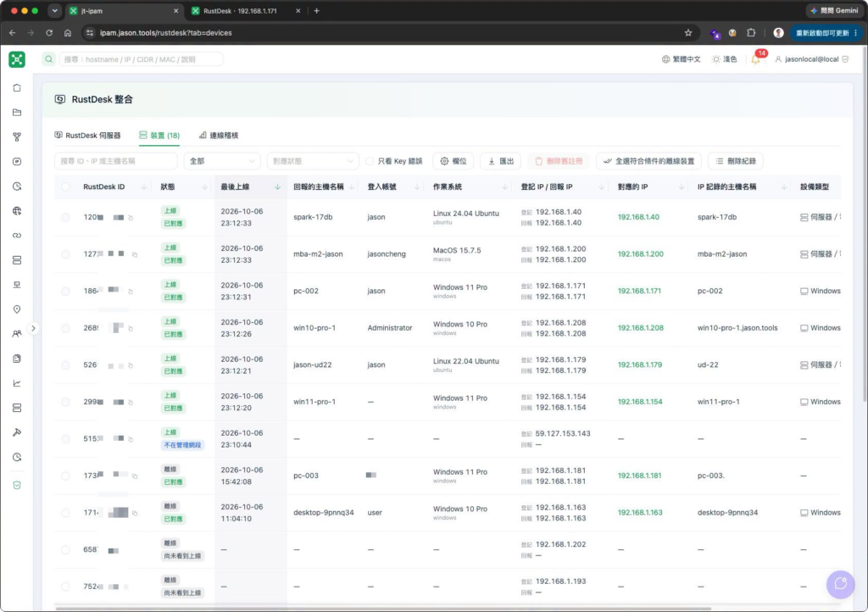Image resolution: width=868 pixels, height=612 pixels.
Task: Focus the global hostname/IP search field
Action: tap(141, 59)
